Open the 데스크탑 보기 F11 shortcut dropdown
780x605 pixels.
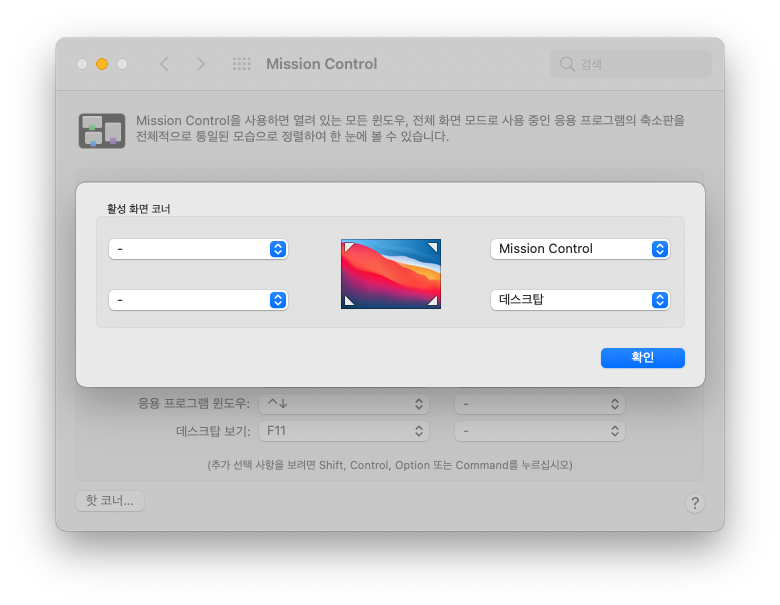tap(344, 431)
